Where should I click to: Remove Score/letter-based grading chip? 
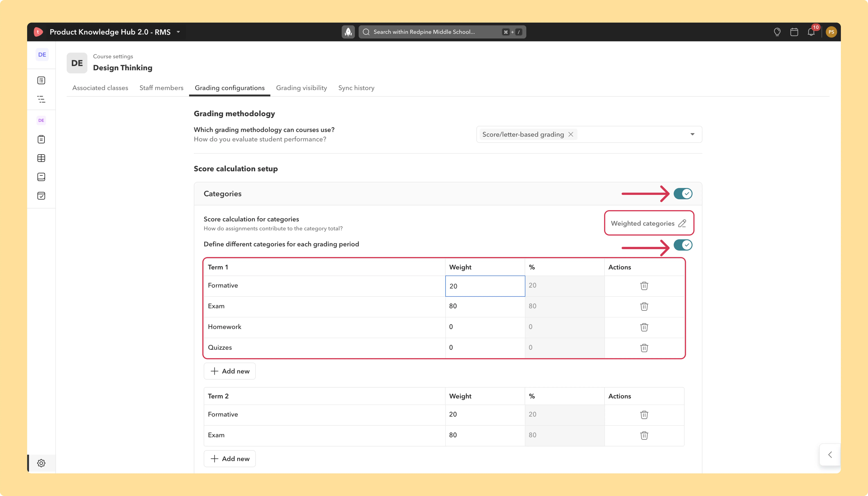[571, 135]
